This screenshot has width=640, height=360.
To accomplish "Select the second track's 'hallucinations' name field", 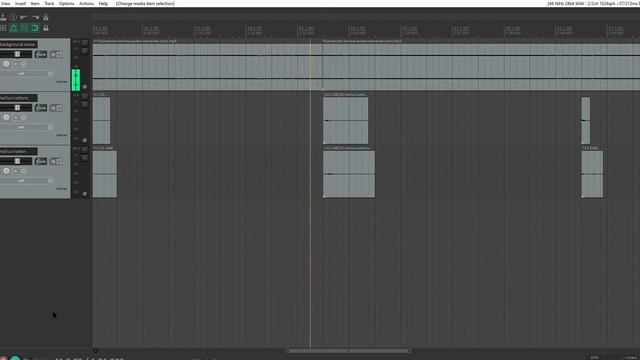I will click(18, 98).
